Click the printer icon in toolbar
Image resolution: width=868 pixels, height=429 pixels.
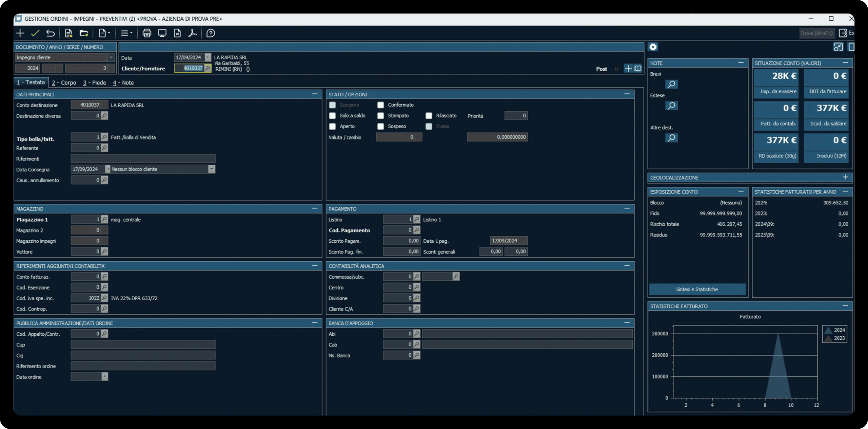tap(147, 33)
